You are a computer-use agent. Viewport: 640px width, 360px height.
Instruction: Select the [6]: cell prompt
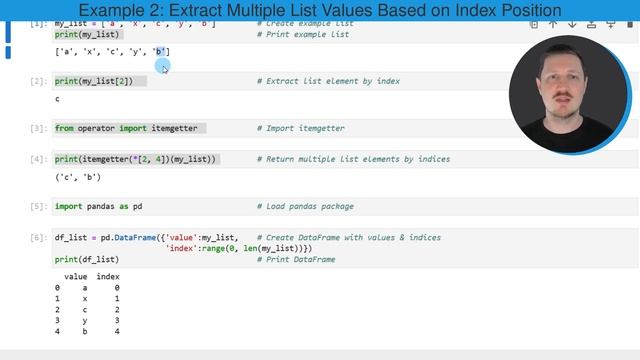point(39,238)
